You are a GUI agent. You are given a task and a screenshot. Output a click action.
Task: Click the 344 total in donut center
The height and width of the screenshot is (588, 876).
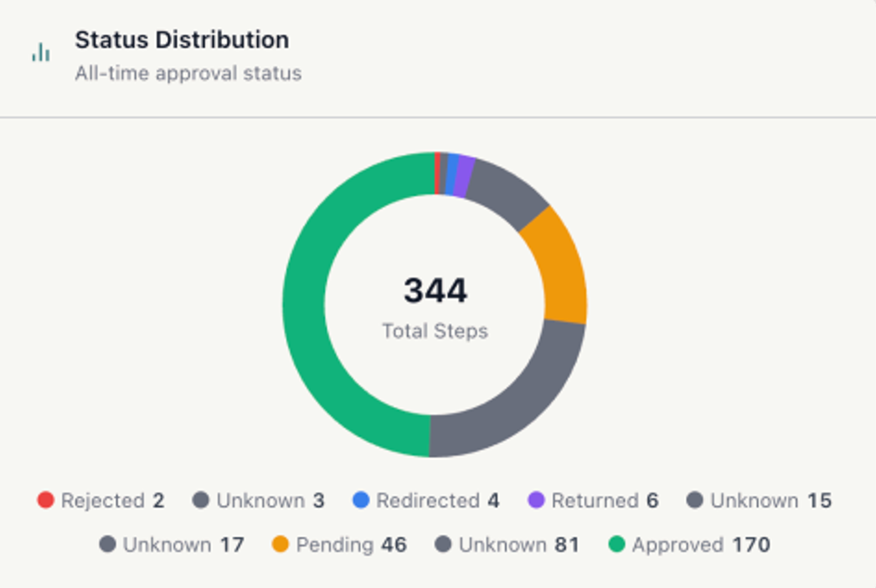point(435,291)
